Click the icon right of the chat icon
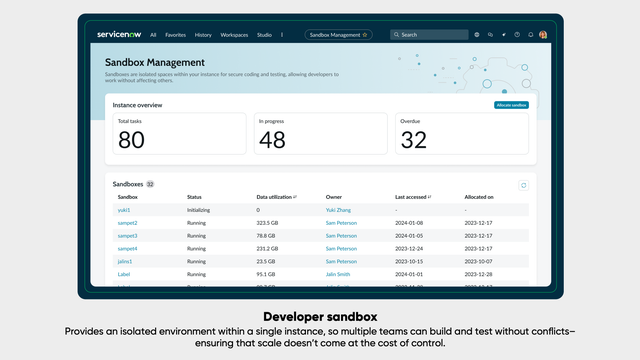 click(504, 35)
